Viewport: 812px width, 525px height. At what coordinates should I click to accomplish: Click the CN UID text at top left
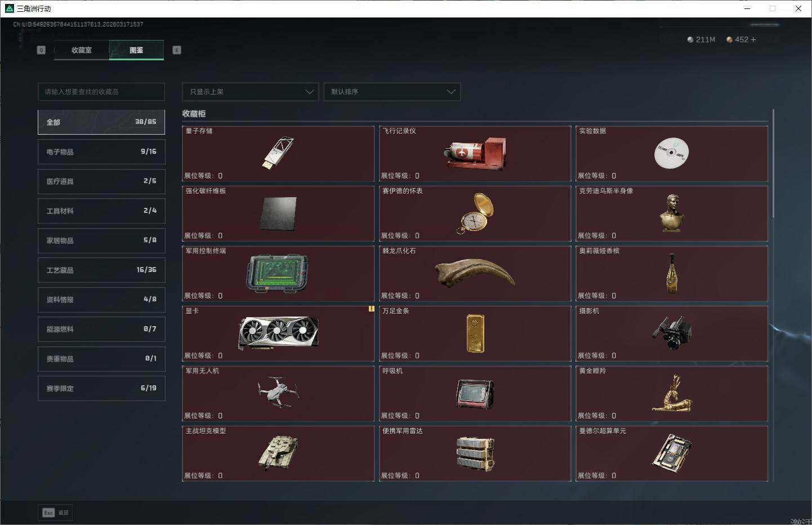(78, 24)
